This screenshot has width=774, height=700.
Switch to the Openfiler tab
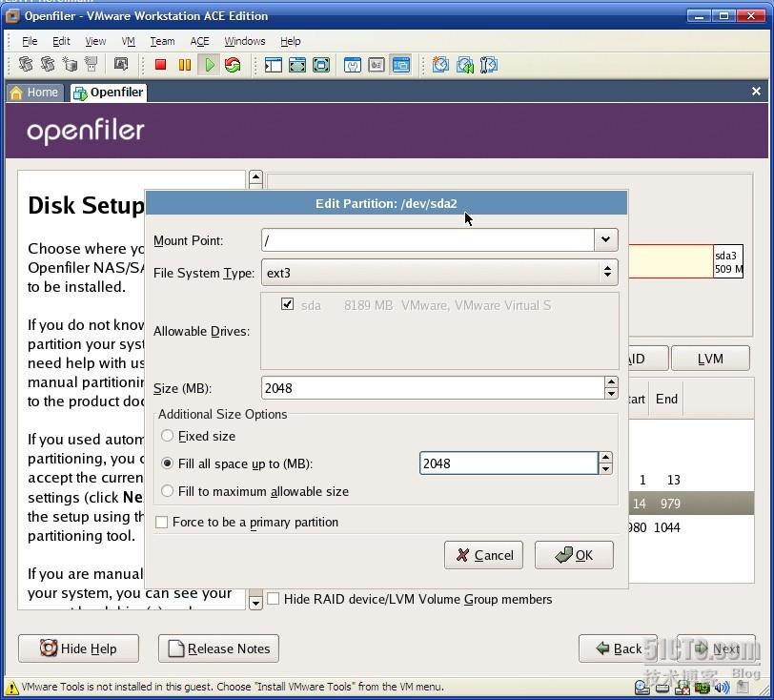click(x=109, y=93)
